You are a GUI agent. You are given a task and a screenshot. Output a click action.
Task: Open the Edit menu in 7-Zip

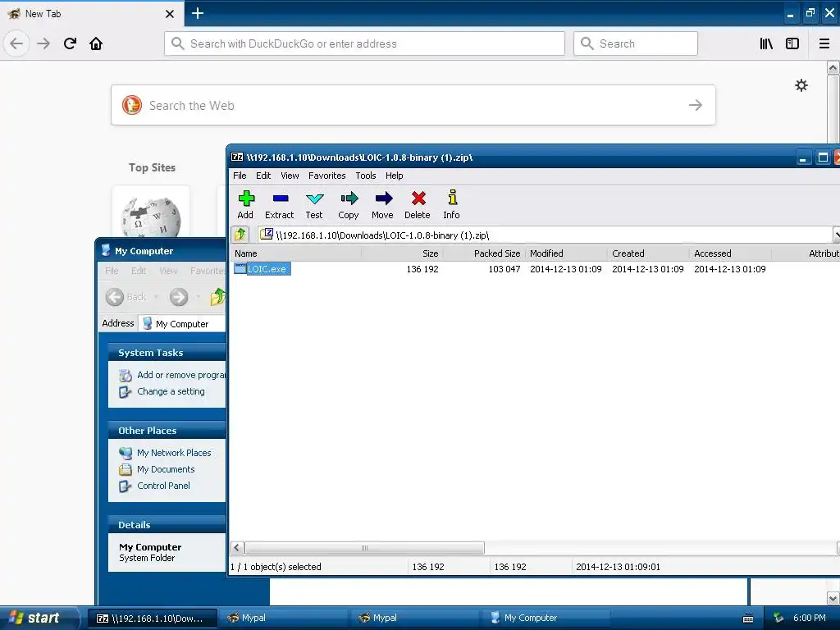click(x=263, y=176)
